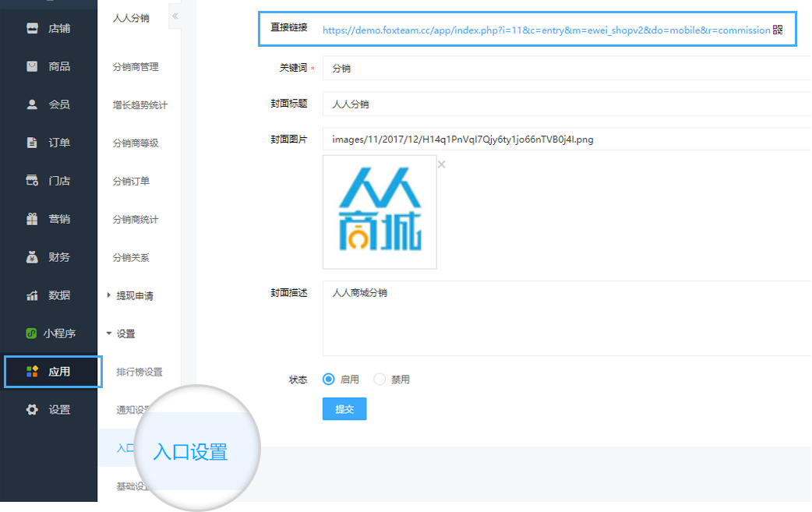Click the 提交 submit button
The image size is (812, 512).
[344, 409]
